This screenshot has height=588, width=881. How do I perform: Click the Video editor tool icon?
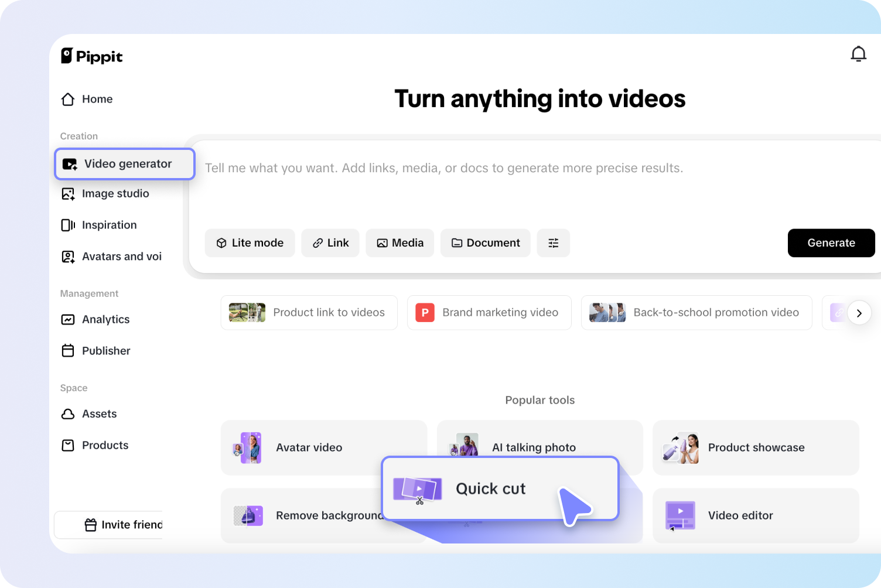pos(680,515)
